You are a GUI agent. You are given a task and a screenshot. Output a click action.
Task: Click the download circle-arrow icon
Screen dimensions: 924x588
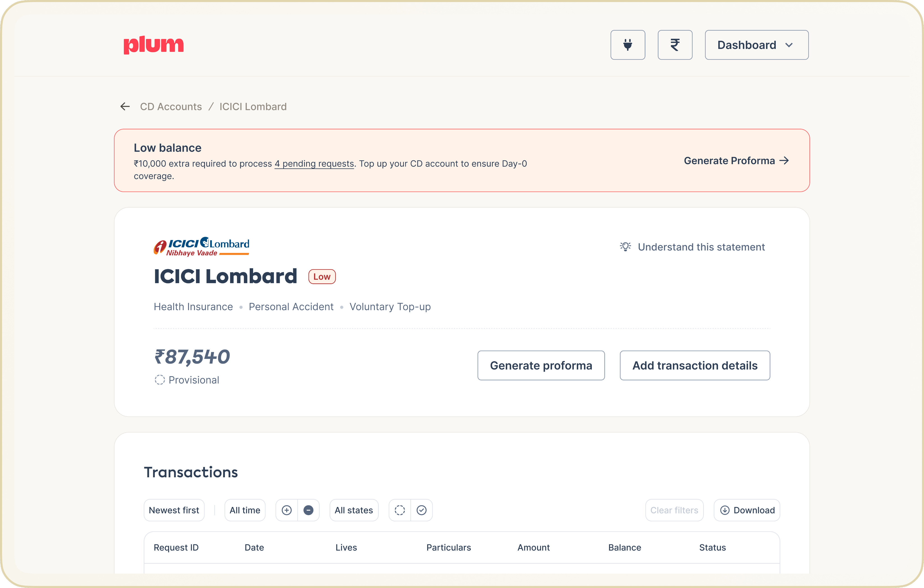pos(724,510)
